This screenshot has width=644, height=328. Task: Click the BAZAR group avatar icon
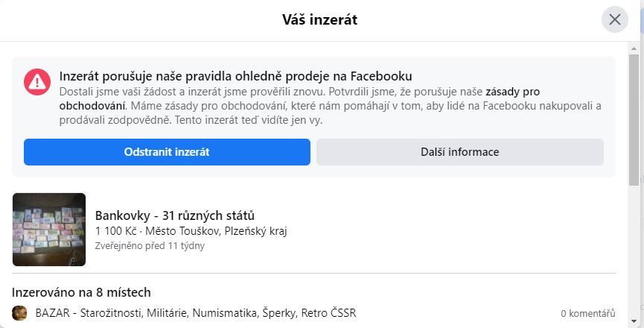(20, 313)
